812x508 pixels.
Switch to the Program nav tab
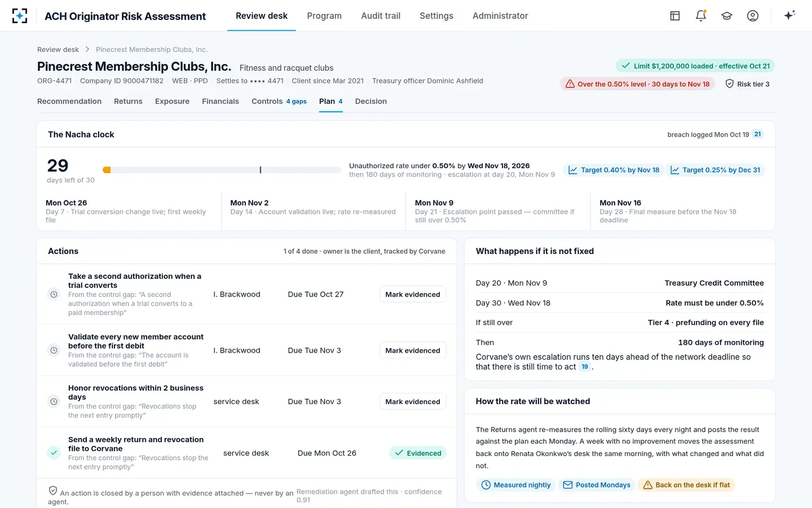pyautogui.click(x=324, y=16)
